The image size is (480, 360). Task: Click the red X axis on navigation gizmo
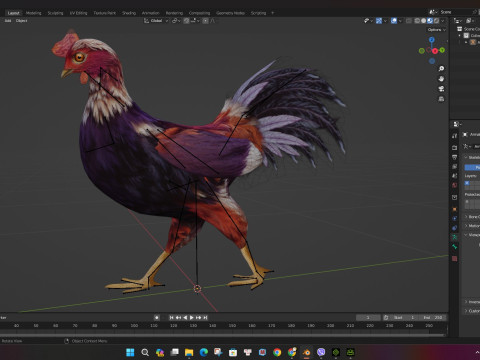click(x=435, y=51)
